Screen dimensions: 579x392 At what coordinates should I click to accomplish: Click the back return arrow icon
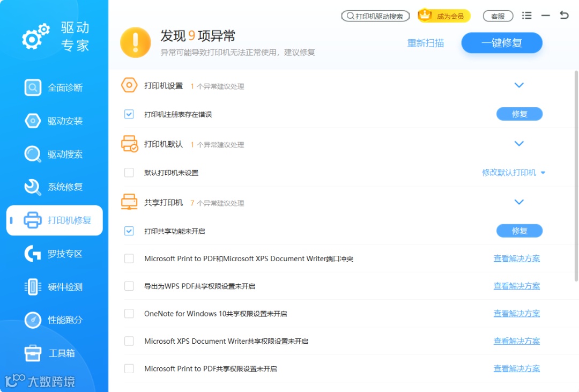[x=564, y=15]
